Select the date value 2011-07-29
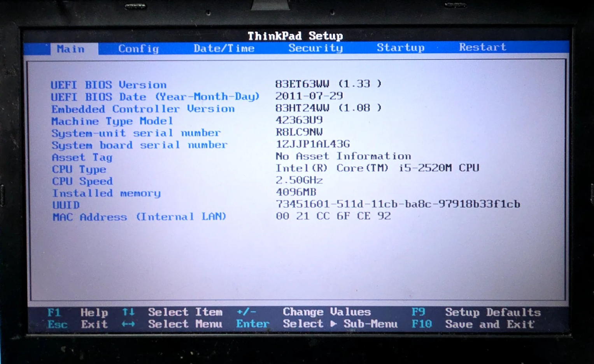 pyautogui.click(x=309, y=96)
